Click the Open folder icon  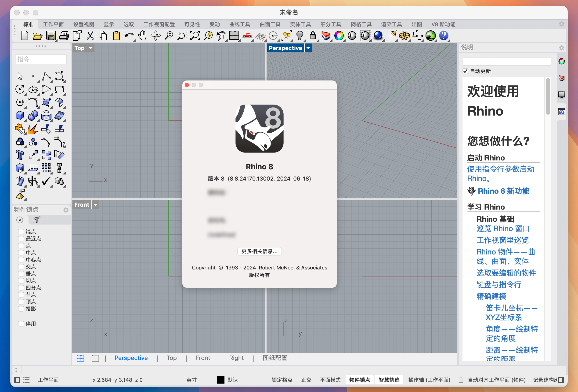pyautogui.click(x=37, y=36)
